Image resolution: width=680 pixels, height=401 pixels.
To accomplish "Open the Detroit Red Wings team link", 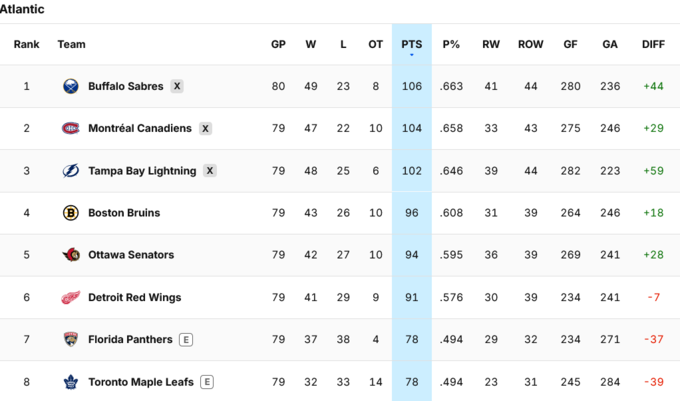I will [134, 297].
